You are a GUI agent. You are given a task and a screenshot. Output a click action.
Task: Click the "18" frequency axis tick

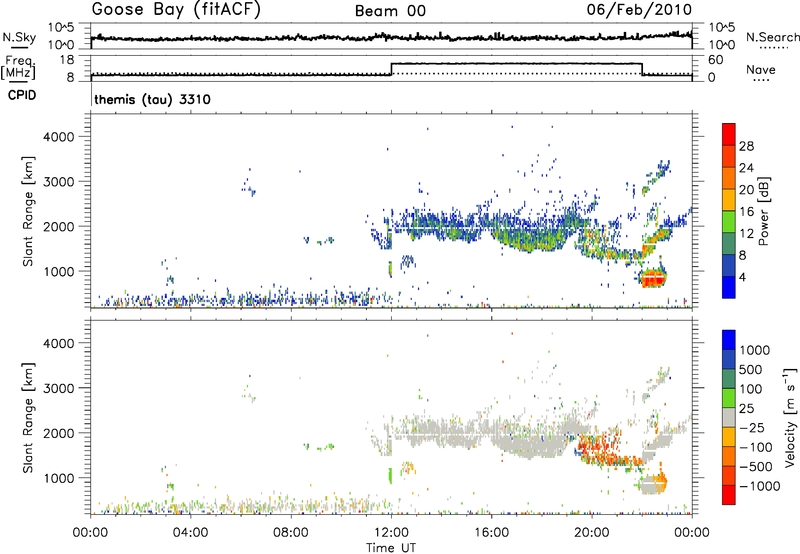[x=66, y=60]
